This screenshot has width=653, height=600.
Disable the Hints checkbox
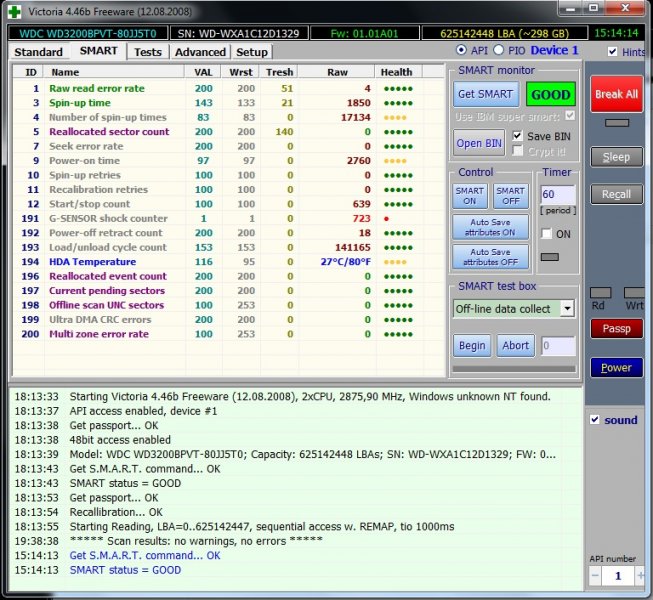click(613, 52)
